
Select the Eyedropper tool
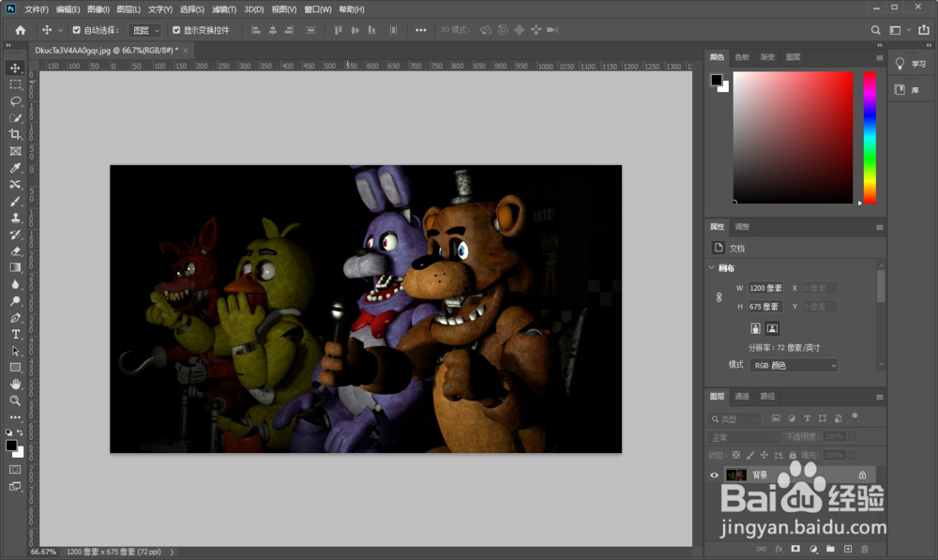click(x=15, y=168)
